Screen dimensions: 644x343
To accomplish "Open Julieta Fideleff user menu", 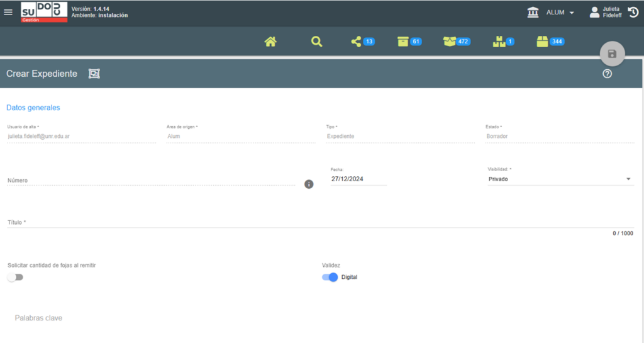I will pos(604,13).
